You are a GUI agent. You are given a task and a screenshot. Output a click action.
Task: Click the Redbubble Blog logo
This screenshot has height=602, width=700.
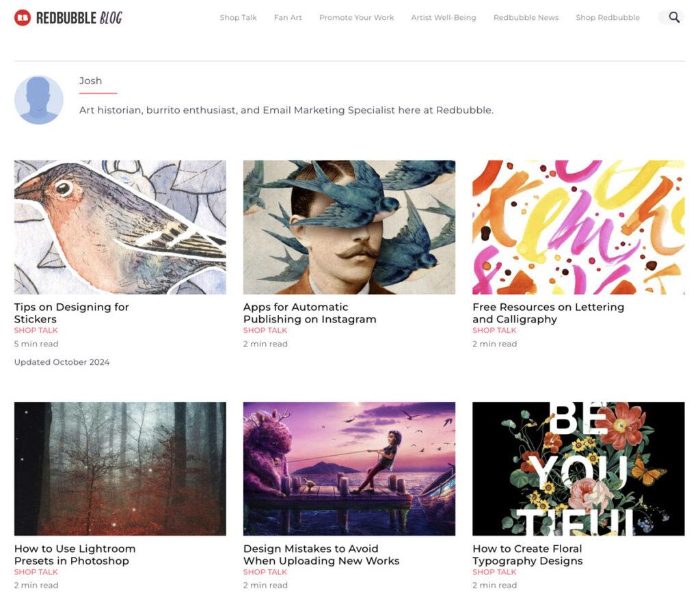click(x=68, y=18)
